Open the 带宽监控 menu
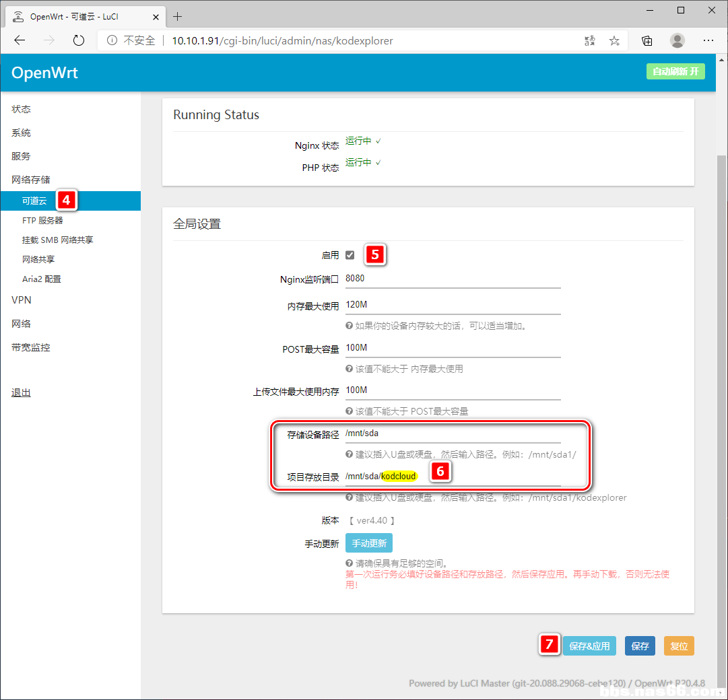728x700 pixels. pos(31,347)
